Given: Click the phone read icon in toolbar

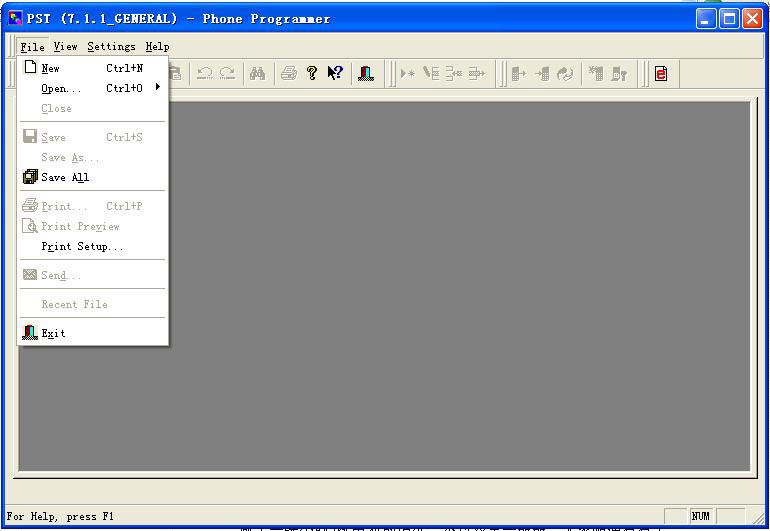Looking at the screenshot, I should pos(518,73).
